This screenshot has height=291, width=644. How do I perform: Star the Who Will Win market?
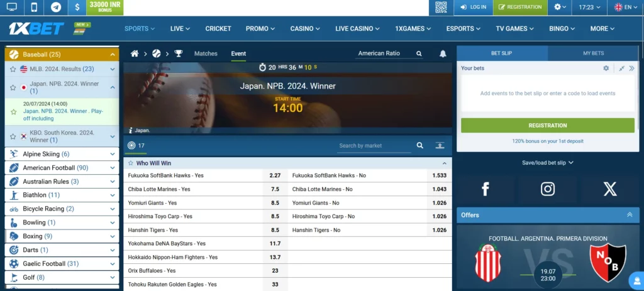(x=131, y=163)
